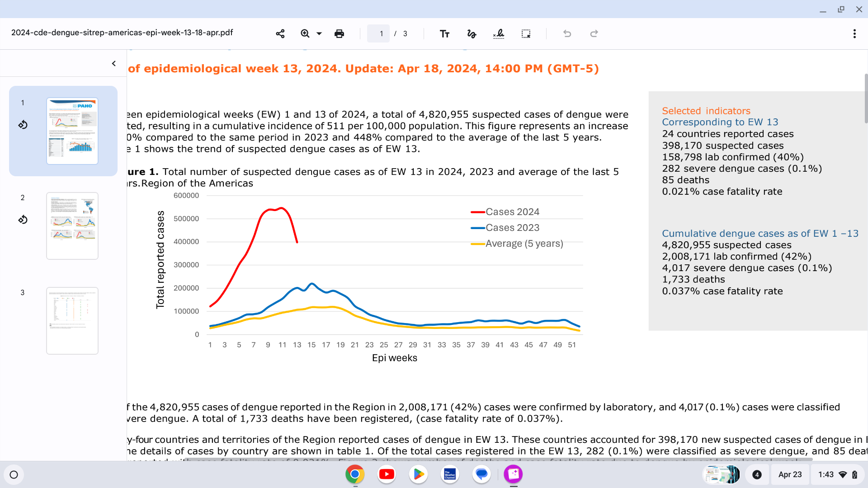This screenshot has width=868, height=488.
Task: Collapse the thumbnail sidebar
Action: coord(114,63)
